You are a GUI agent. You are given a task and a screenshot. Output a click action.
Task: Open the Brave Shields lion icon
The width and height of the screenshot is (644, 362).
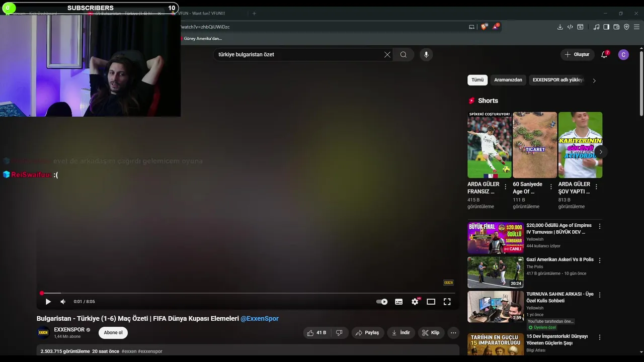pos(484,27)
